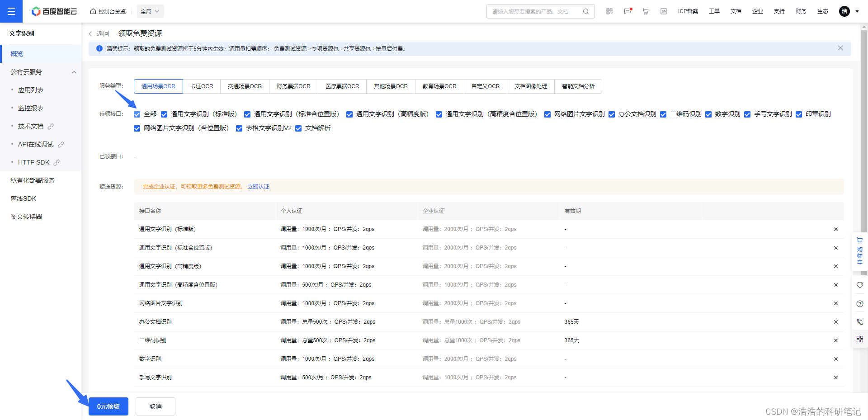Uncheck 通用文字识别（高精度版） checkbox
Viewport: 868px width, 420px height.
(x=349, y=114)
